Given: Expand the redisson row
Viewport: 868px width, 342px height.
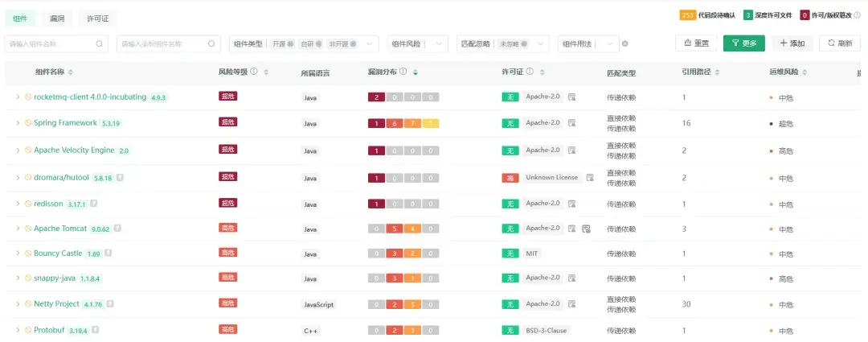Looking at the screenshot, I should 18,204.
